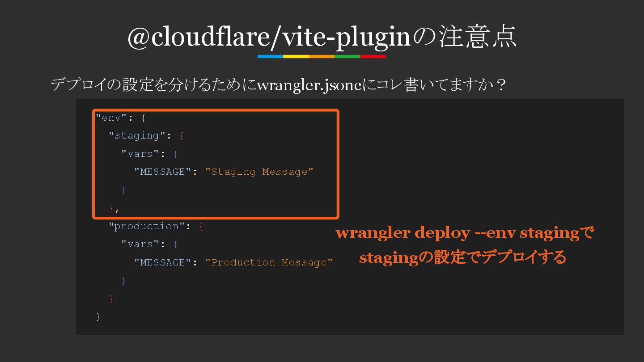This screenshot has height=362, width=644.
Task: Click the "staging": { code line
Action: click(146, 136)
